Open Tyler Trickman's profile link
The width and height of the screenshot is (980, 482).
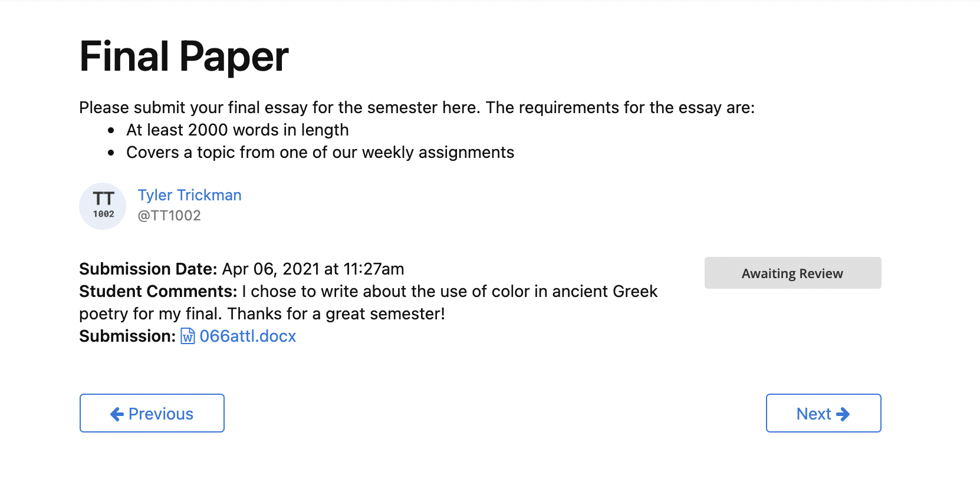189,195
